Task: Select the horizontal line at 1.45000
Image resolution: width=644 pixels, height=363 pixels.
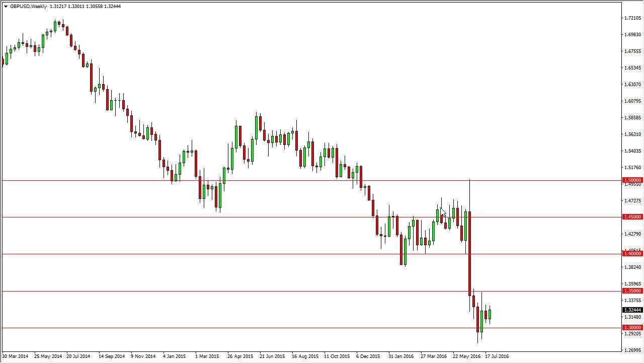Action: (302, 217)
